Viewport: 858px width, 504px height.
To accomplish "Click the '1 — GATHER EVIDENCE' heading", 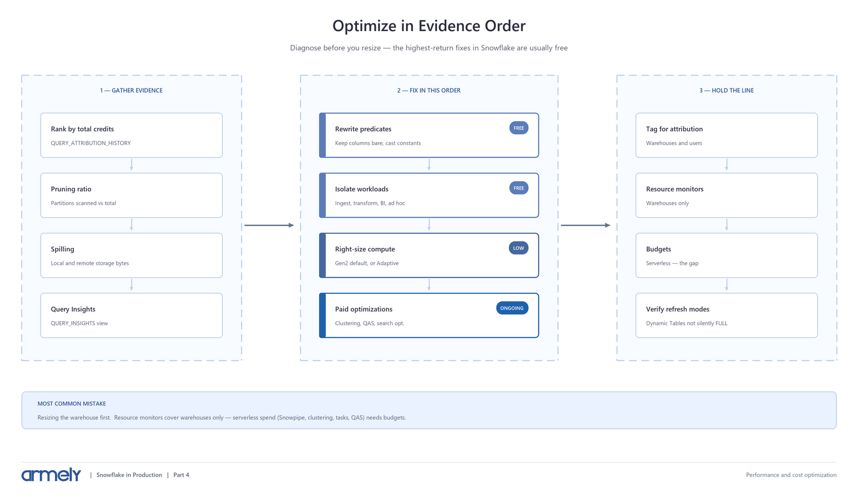I will [131, 91].
